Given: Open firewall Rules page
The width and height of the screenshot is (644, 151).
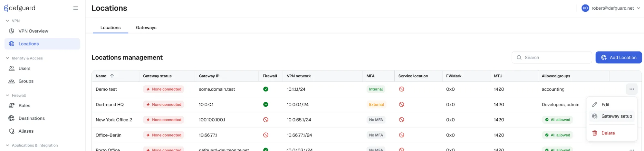Looking at the screenshot, I should pyautogui.click(x=42, y=106).
